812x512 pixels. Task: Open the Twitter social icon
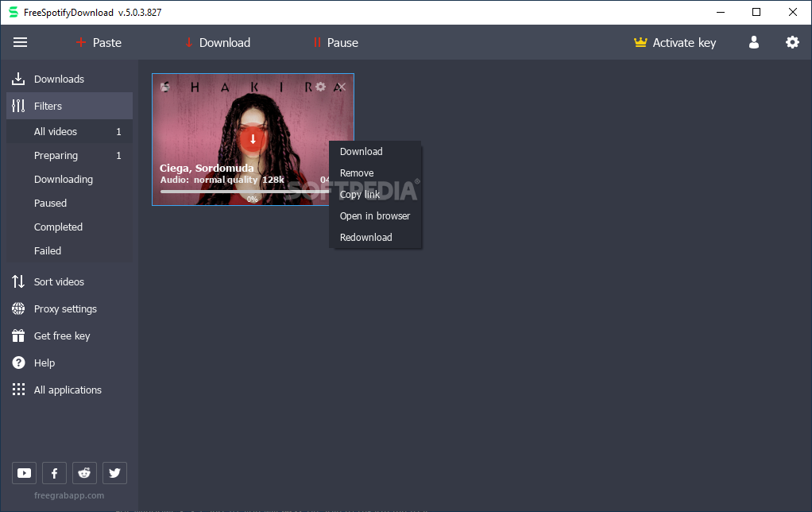(115, 473)
